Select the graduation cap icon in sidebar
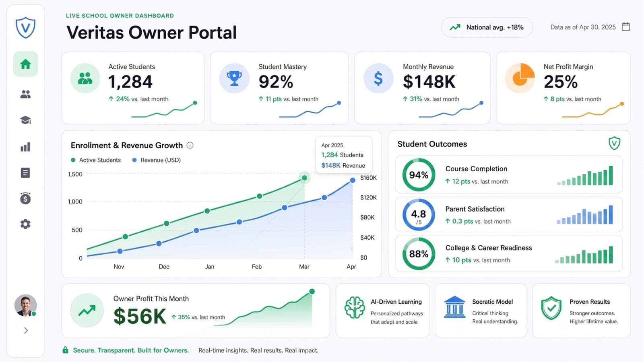 [x=25, y=120]
